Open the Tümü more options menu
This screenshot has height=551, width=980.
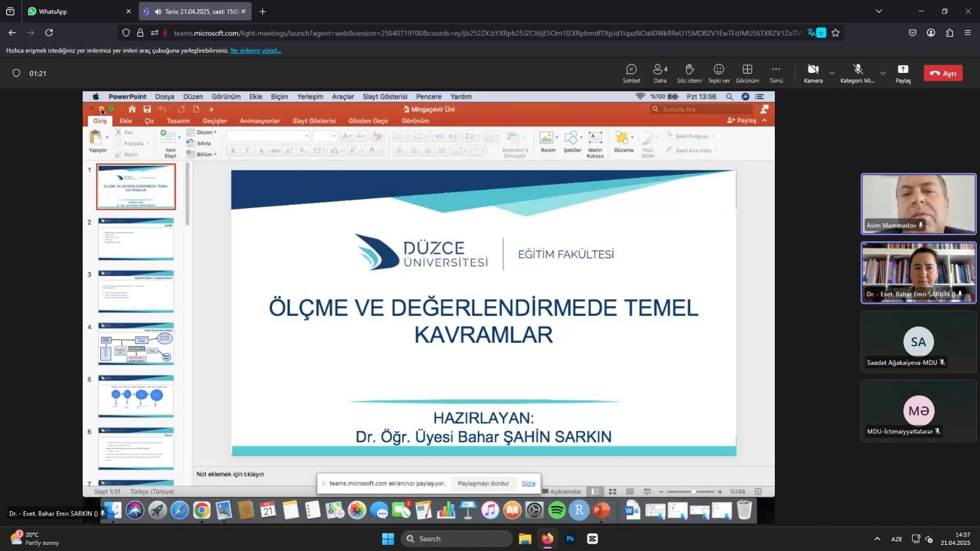coord(776,73)
